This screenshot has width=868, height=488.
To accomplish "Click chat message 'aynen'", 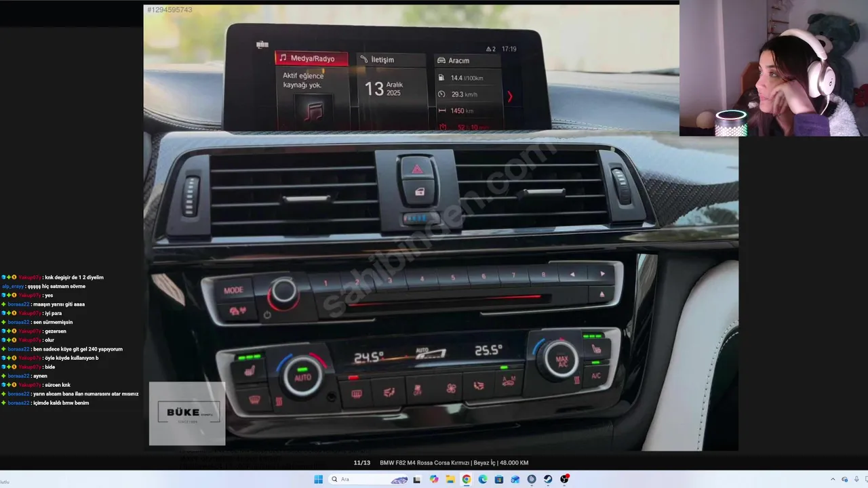I will click(x=40, y=375).
